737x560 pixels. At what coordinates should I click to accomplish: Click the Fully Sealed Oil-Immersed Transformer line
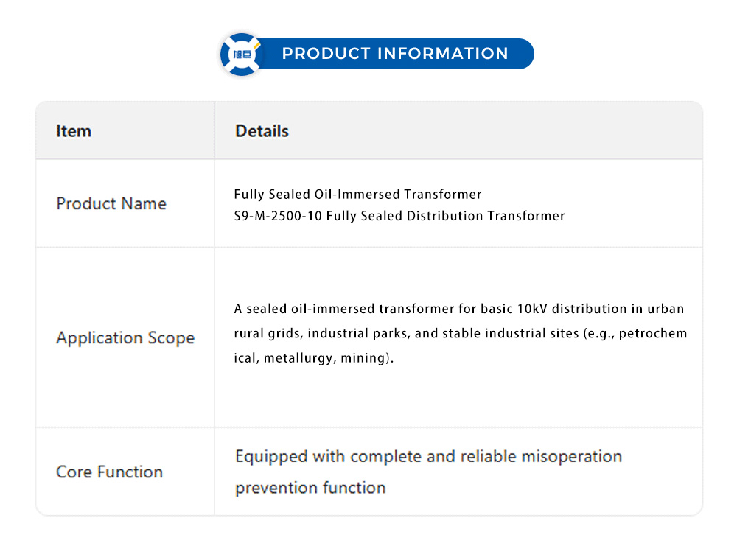pos(357,195)
